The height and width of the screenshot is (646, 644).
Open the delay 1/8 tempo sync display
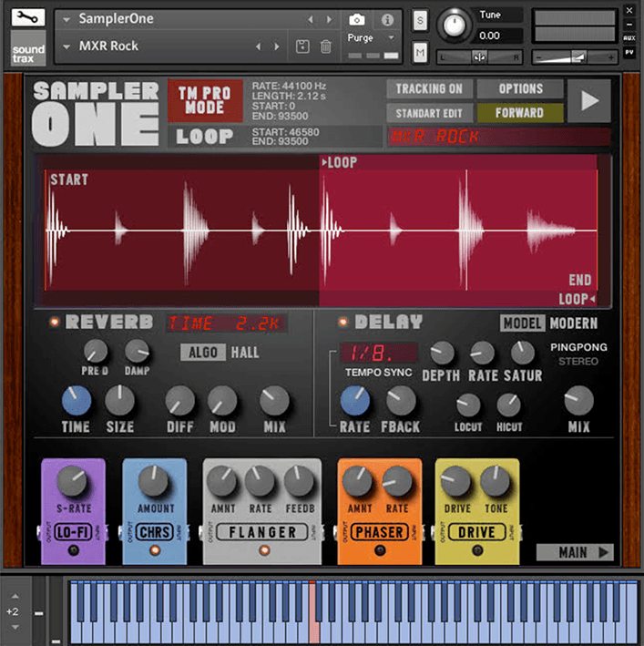(x=378, y=353)
